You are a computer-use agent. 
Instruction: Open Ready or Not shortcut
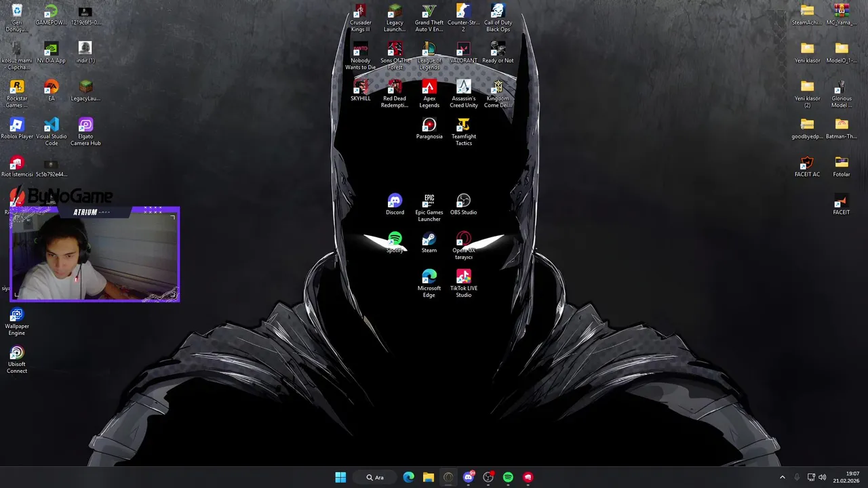click(498, 52)
